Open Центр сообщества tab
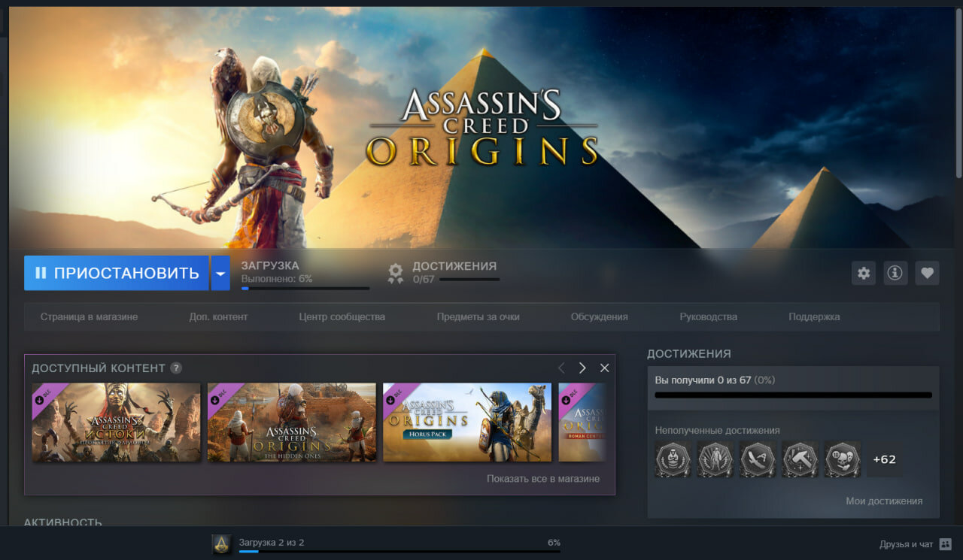The height and width of the screenshot is (560, 963). (342, 317)
